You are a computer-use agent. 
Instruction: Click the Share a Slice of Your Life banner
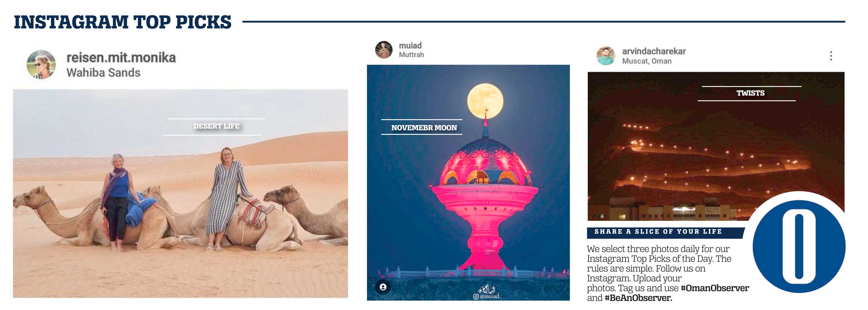(x=666, y=232)
